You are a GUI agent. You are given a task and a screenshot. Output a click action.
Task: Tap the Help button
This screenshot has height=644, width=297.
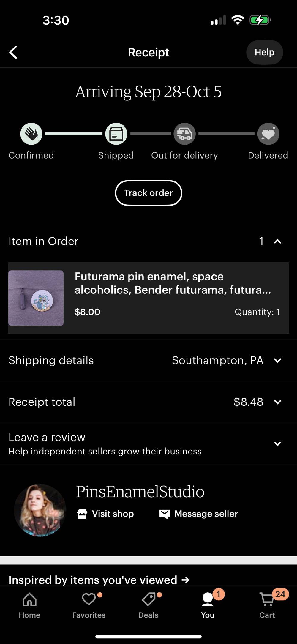point(264,52)
